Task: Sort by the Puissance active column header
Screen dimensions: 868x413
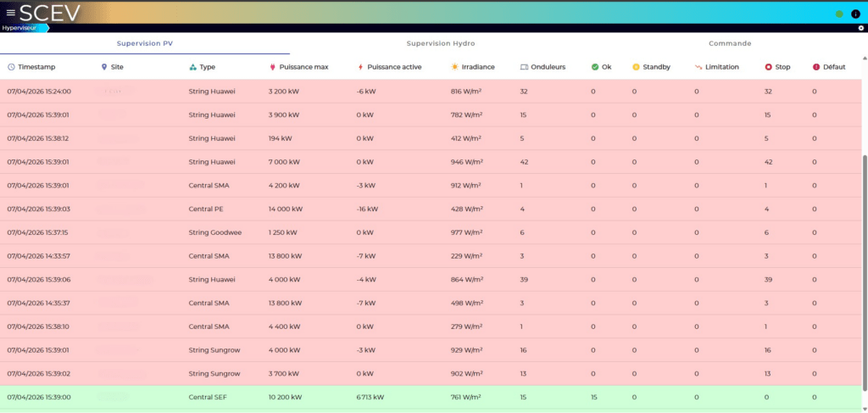Action: tap(394, 66)
